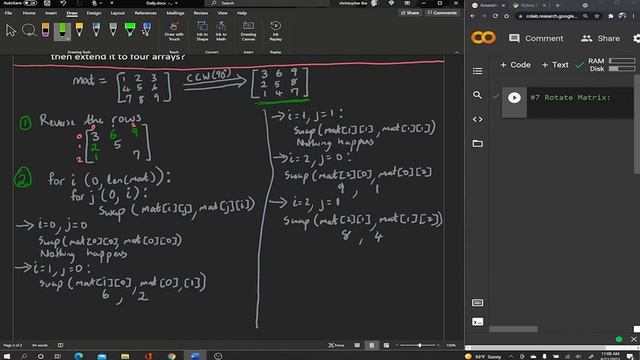Enable Focus mode in Word status bar
The image size is (640, 360).
pos(336,345)
